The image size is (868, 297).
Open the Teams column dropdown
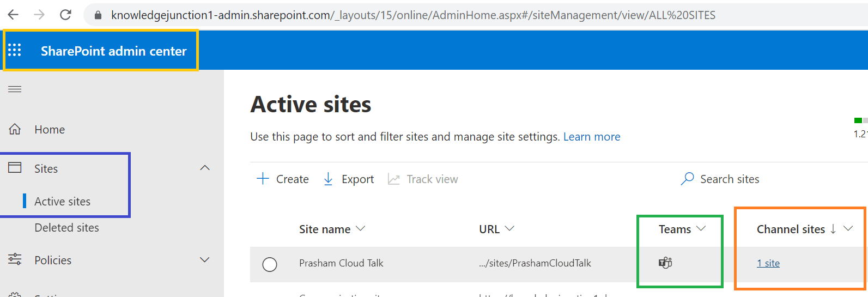pyautogui.click(x=701, y=229)
